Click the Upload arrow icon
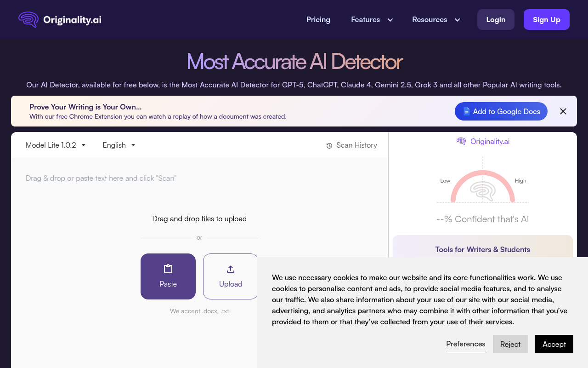Viewport: 588px width, 368px height. pos(231,269)
